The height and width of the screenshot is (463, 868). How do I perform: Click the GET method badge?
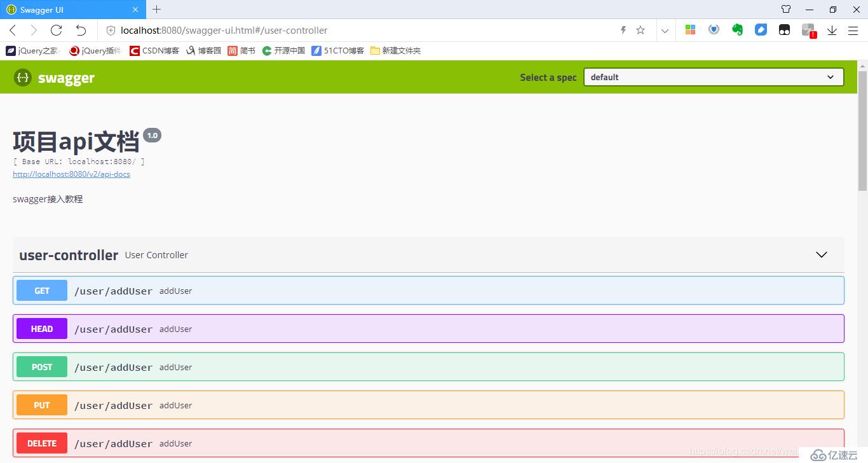click(42, 291)
